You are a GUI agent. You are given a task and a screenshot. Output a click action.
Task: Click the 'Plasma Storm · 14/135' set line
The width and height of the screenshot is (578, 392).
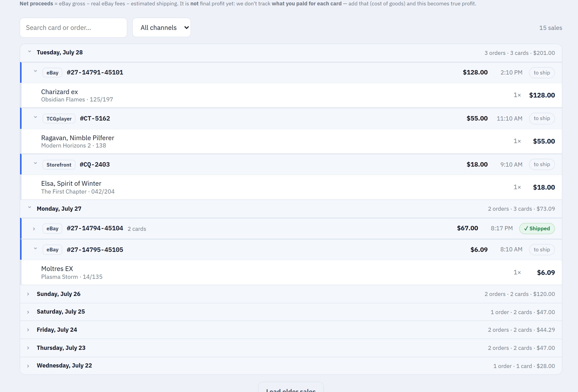(x=72, y=277)
